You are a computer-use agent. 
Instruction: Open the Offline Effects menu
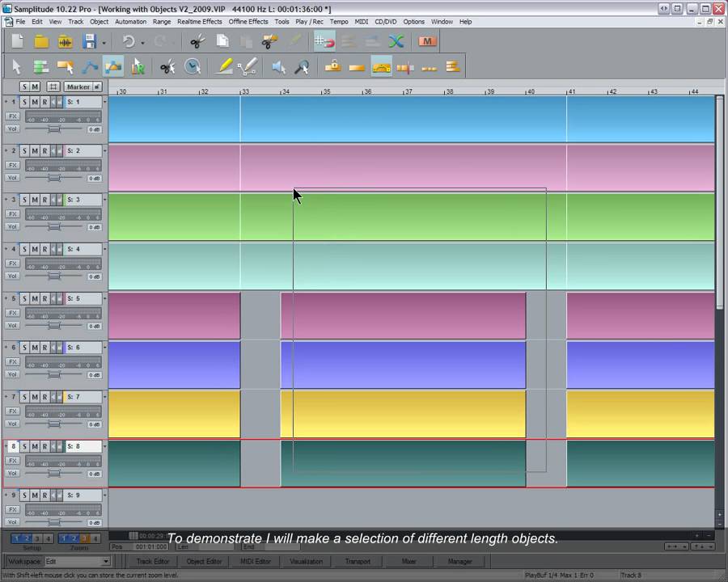[248, 21]
